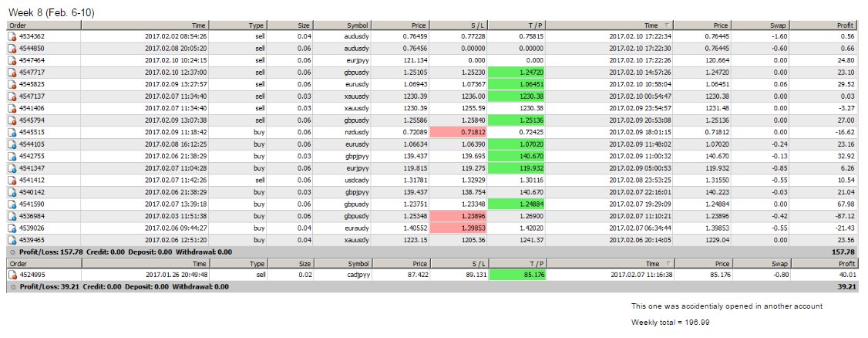This screenshot has width=868, height=338.
Task: Select profit value 67.98
Action: point(847,204)
